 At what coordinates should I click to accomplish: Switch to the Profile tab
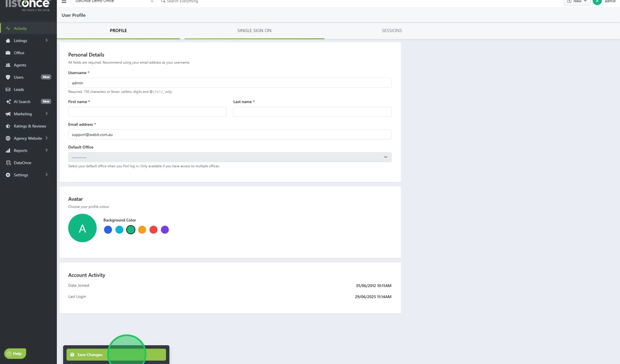118,30
